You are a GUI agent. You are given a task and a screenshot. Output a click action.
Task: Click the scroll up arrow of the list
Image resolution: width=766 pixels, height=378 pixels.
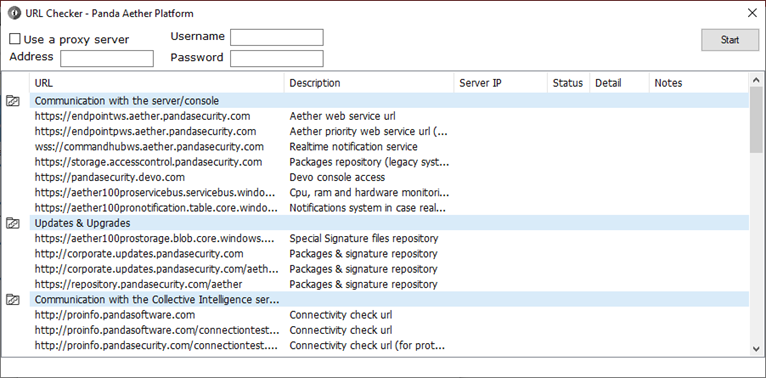pyautogui.click(x=756, y=80)
